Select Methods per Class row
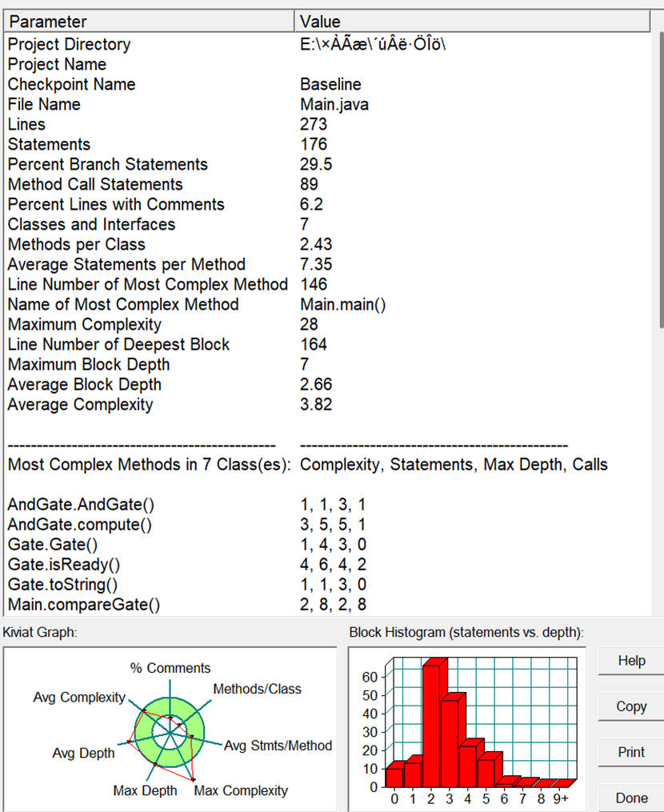664x812 pixels. click(x=326, y=245)
